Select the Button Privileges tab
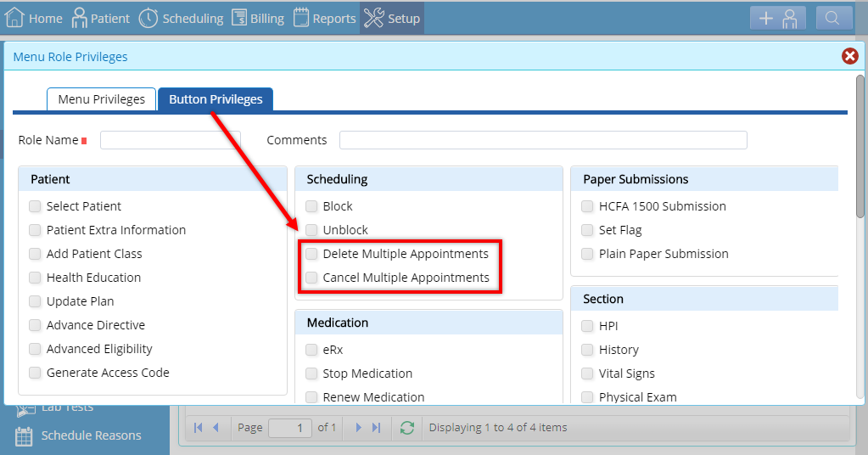 pyautogui.click(x=216, y=99)
